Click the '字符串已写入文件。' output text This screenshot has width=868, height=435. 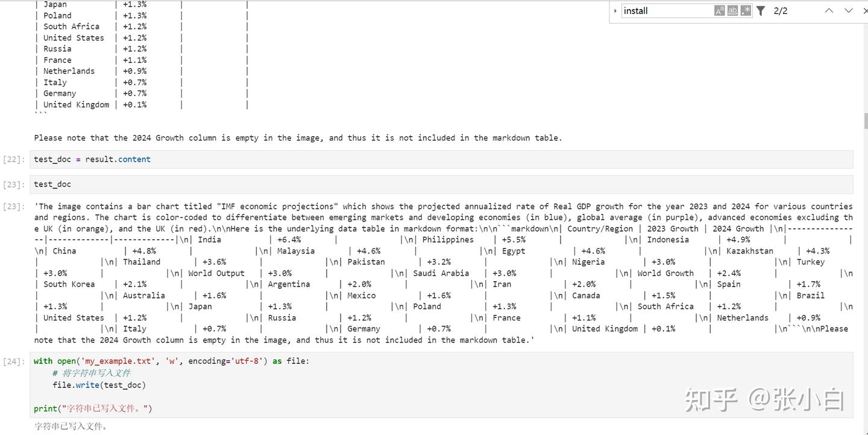point(71,426)
